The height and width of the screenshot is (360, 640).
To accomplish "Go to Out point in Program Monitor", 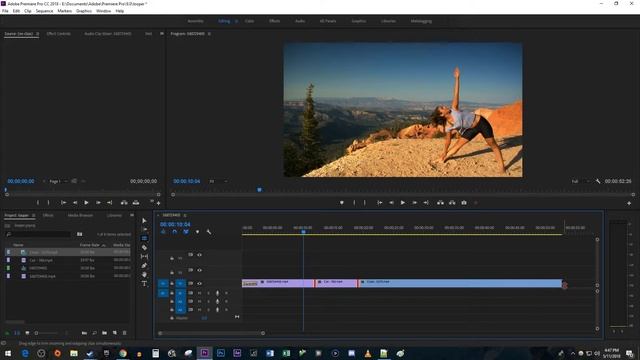I will [426, 202].
